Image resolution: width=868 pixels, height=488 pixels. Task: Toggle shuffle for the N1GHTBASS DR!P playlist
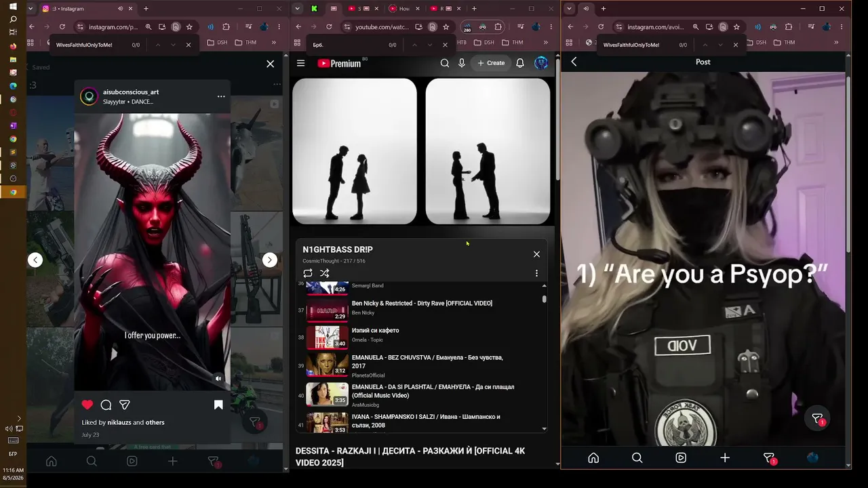(325, 273)
